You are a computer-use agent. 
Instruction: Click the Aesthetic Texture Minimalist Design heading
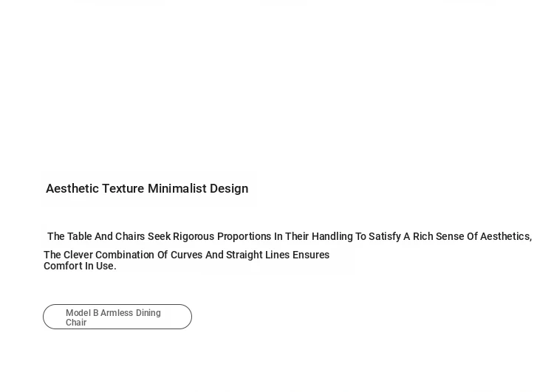[x=147, y=189]
